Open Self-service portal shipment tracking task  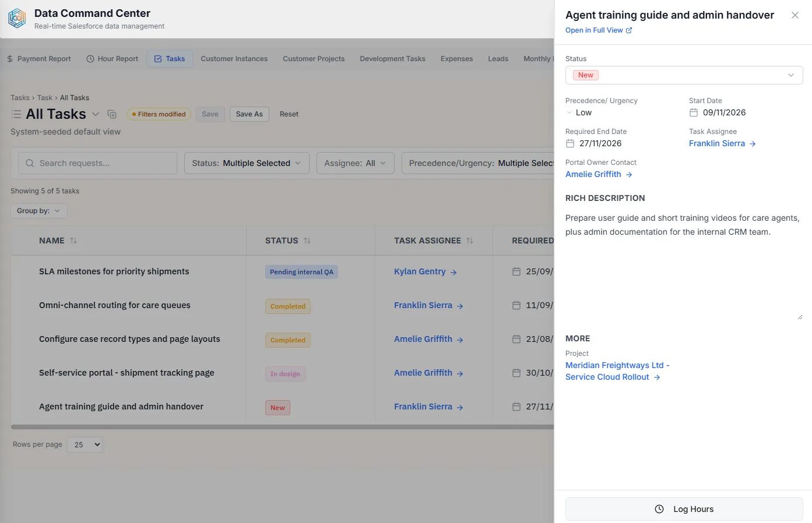pyautogui.click(x=126, y=373)
